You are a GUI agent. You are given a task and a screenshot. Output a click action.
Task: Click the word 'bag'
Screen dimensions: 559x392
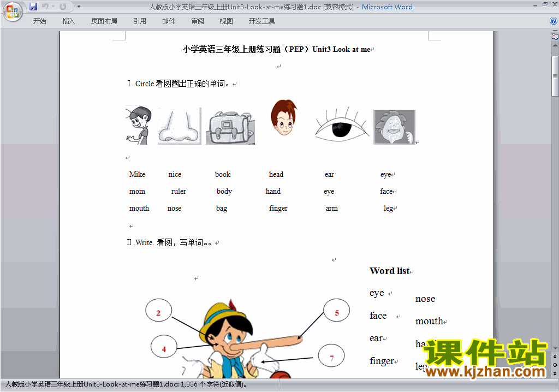222,209
